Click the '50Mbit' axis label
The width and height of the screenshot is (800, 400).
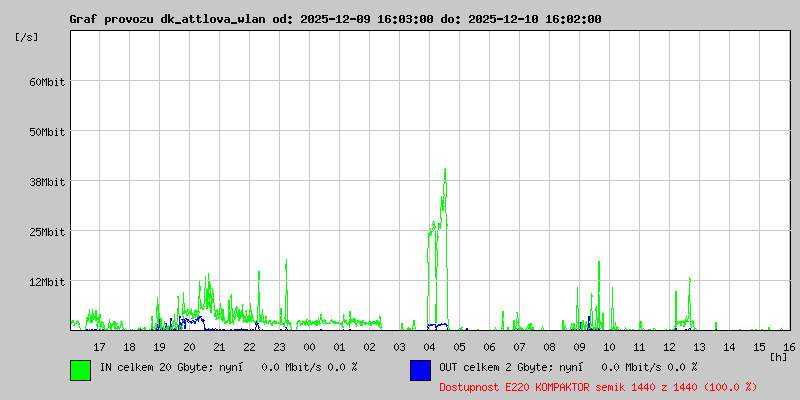point(47,132)
